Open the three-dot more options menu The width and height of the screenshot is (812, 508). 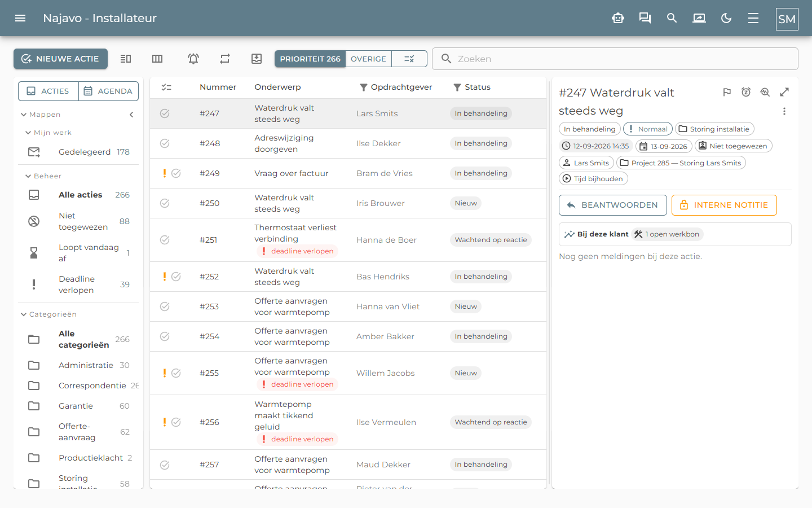[x=784, y=111]
